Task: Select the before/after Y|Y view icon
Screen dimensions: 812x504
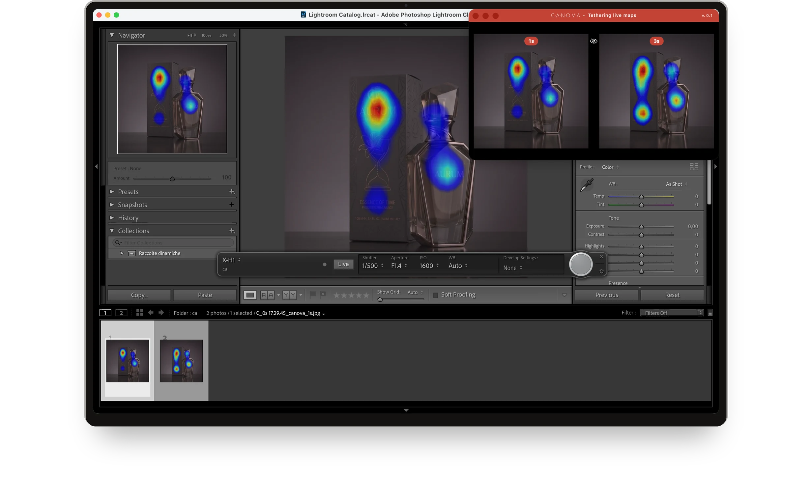Action: 289,295
